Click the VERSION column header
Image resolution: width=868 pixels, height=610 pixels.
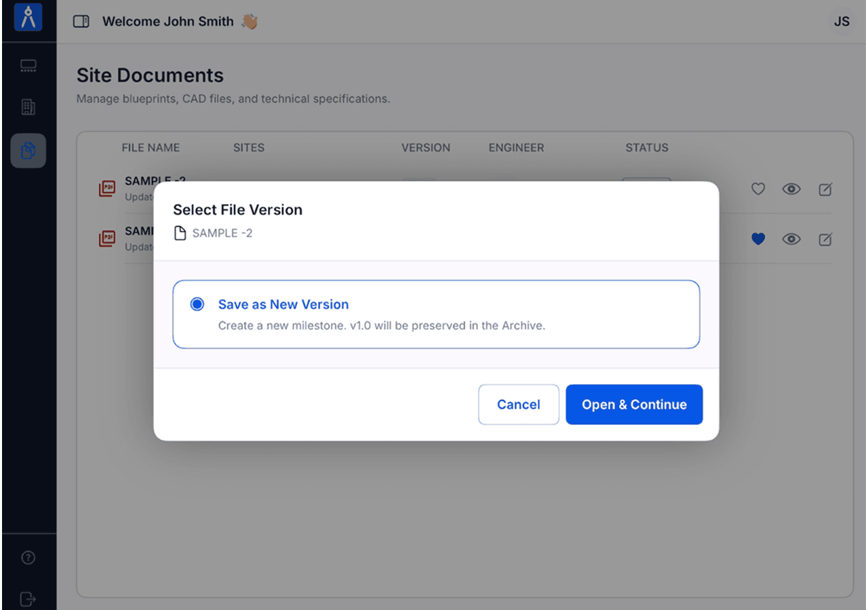click(426, 148)
